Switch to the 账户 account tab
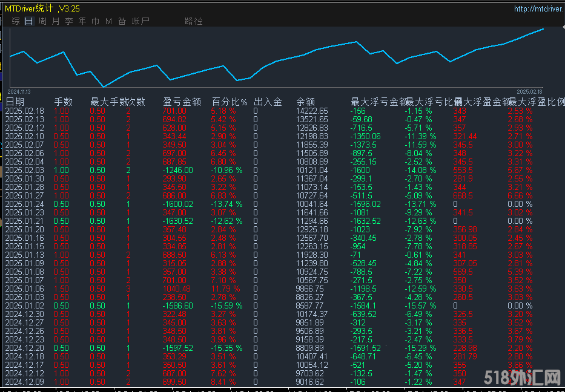This screenshot has width=565, height=392. tap(140, 21)
